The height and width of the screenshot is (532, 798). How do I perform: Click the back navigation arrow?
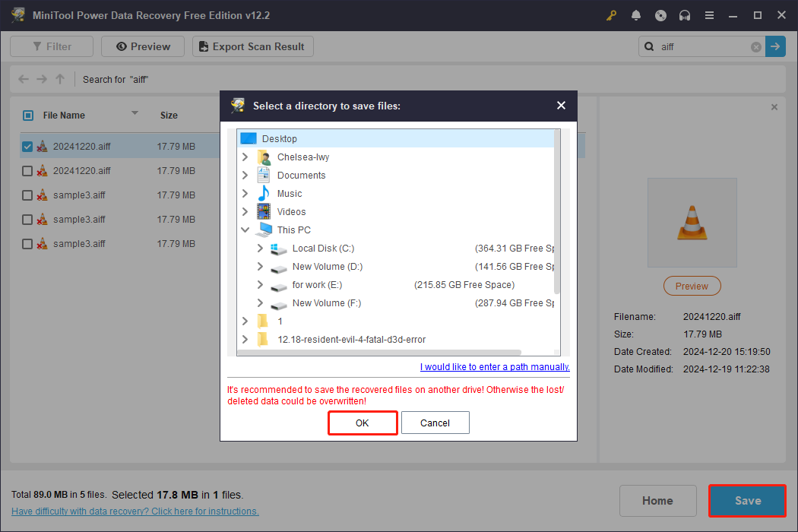point(24,79)
